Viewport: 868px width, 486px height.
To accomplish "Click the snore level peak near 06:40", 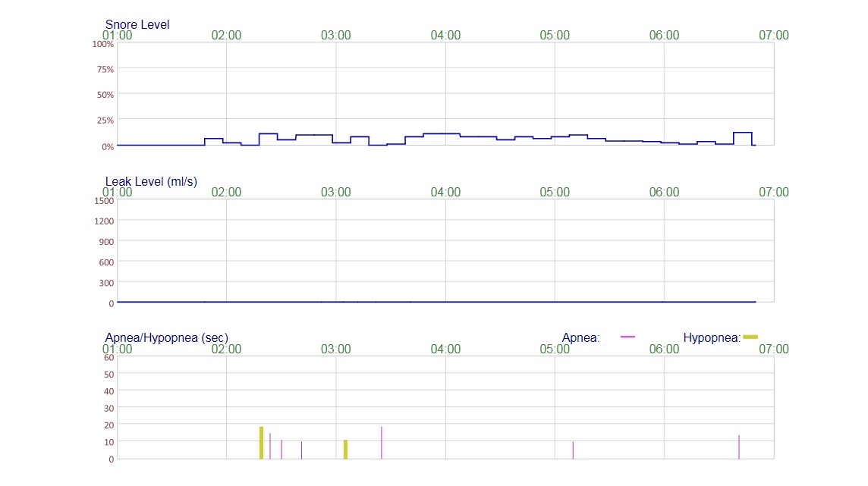I will [743, 133].
